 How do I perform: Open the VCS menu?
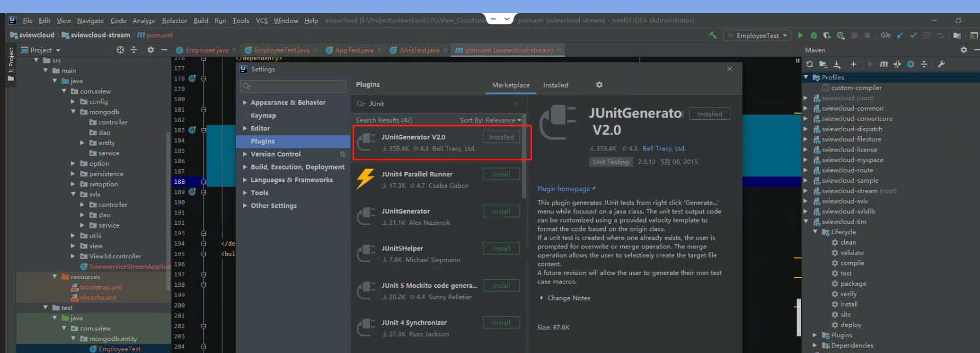262,20
